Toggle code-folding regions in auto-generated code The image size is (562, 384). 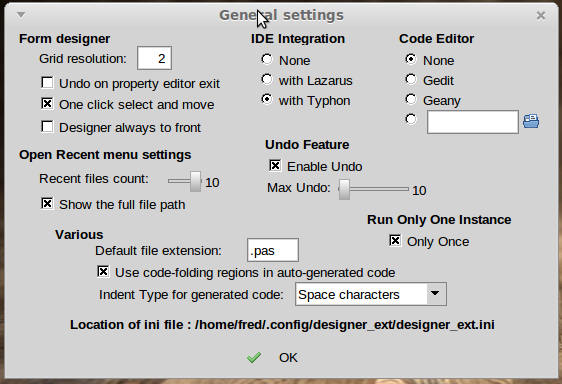pyautogui.click(x=103, y=271)
